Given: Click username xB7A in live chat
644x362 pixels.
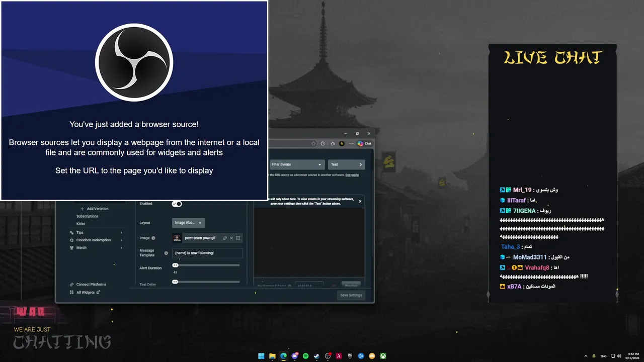Looking at the screenshot, I should point(514,287).
